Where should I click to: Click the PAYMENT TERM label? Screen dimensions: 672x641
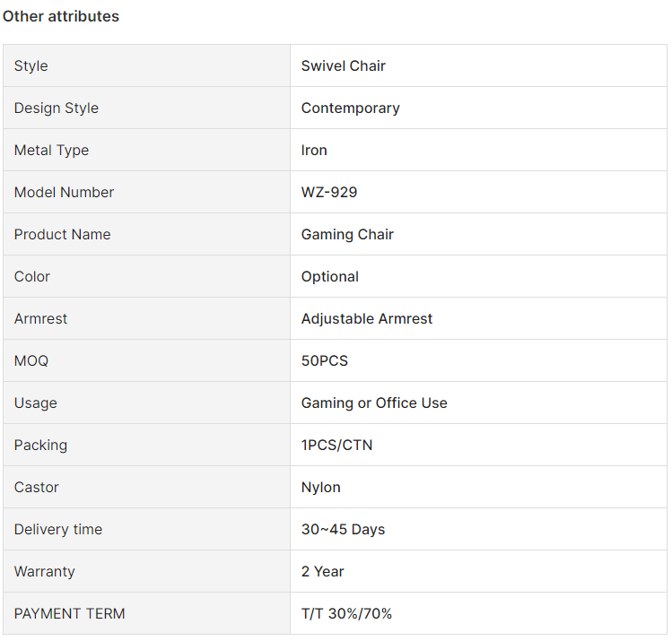coord(69,613)
